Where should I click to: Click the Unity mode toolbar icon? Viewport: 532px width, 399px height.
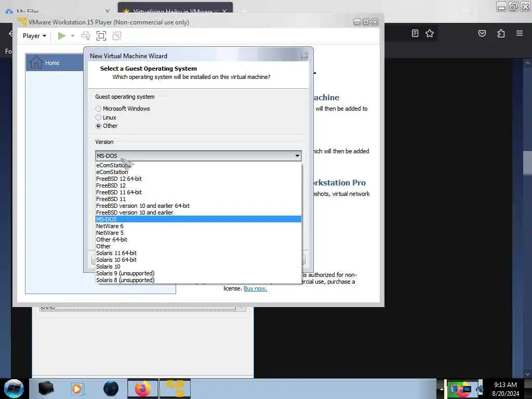[117, 36]
